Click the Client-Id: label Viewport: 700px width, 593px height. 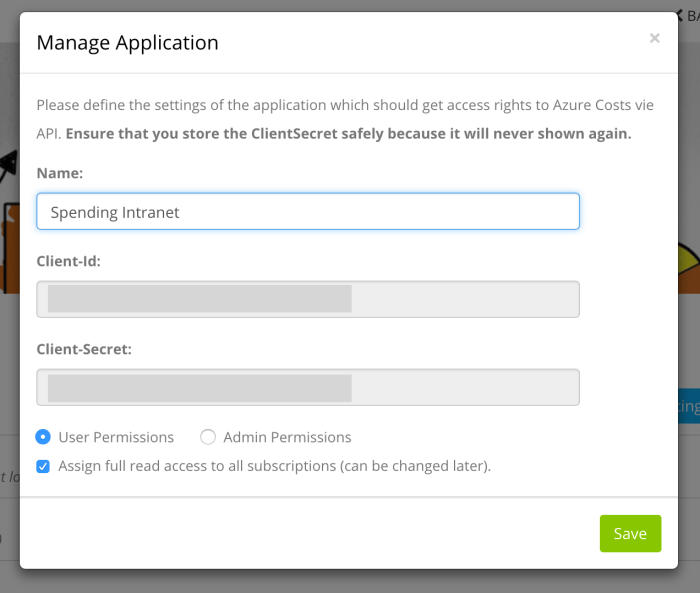coord(69,261)
